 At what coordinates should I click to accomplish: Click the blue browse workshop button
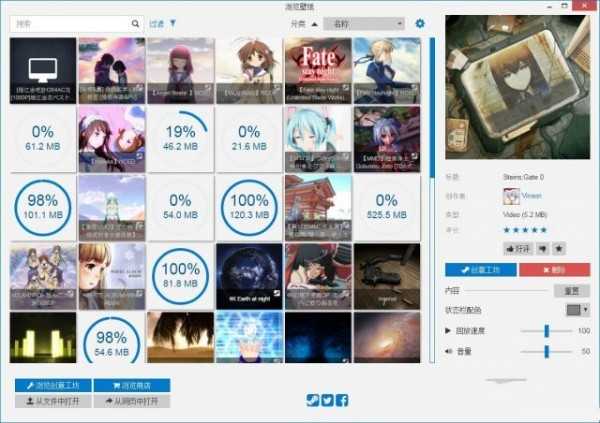point(53,385)
